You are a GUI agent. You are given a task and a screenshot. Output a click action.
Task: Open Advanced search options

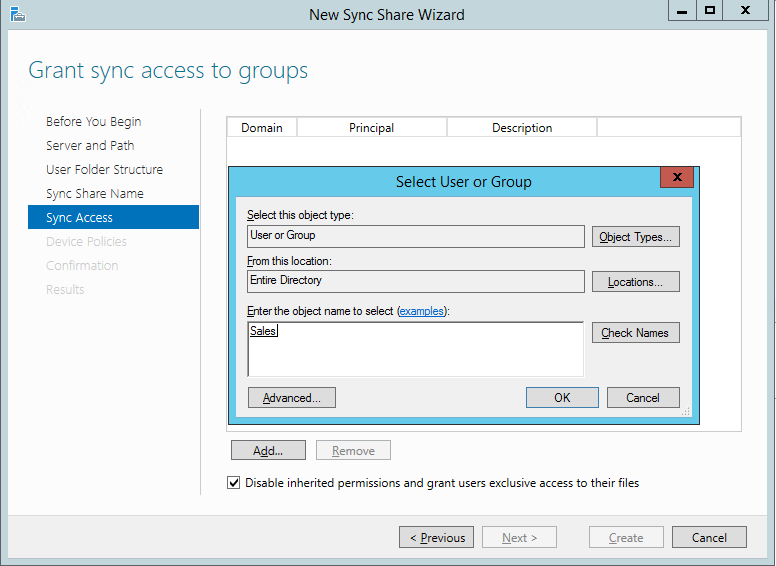tap(291, 398)
